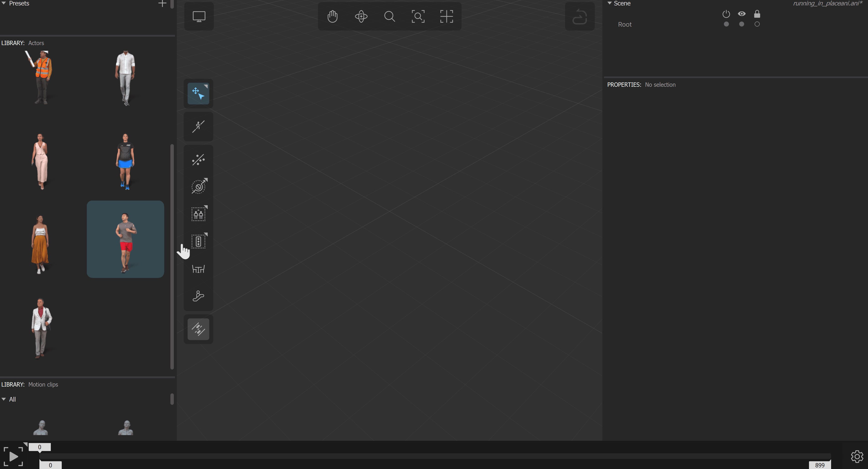Activate the orbit camera tool
868x469 pixels.
pos(361,16)
